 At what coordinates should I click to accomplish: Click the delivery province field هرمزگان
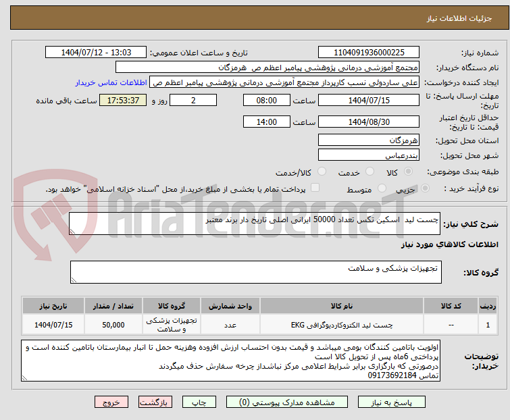(x=369, y=140)
